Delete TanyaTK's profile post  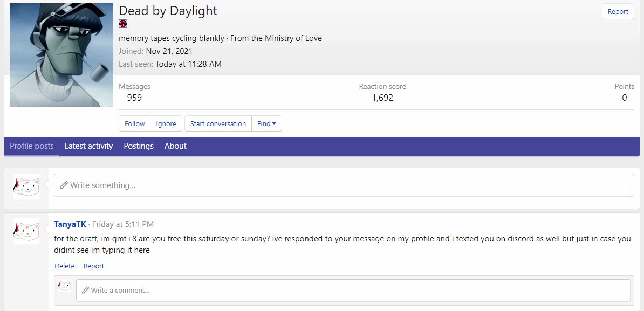click(x=65, y=266)
